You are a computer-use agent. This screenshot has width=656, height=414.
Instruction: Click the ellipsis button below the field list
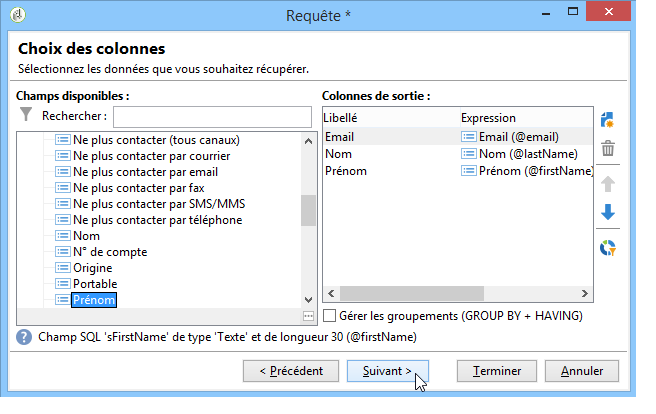click(x=308, y=316)
